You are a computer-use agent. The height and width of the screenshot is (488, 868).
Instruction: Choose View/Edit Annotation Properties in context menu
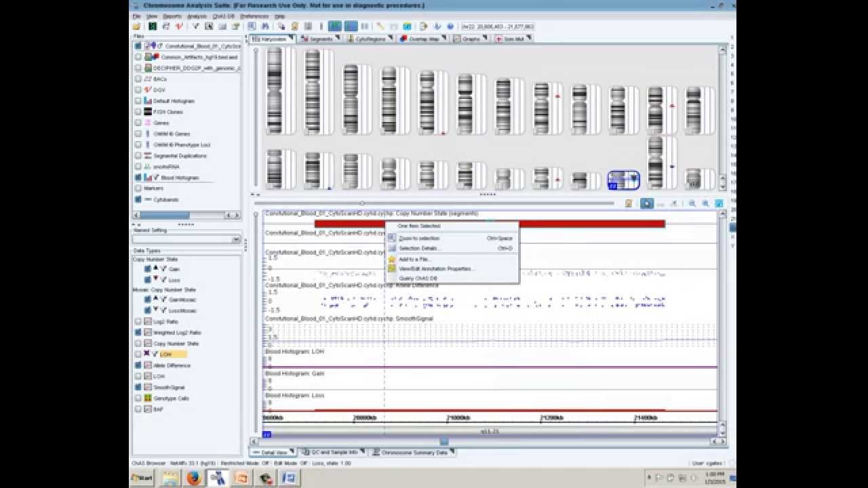click(x=452, y=269)
